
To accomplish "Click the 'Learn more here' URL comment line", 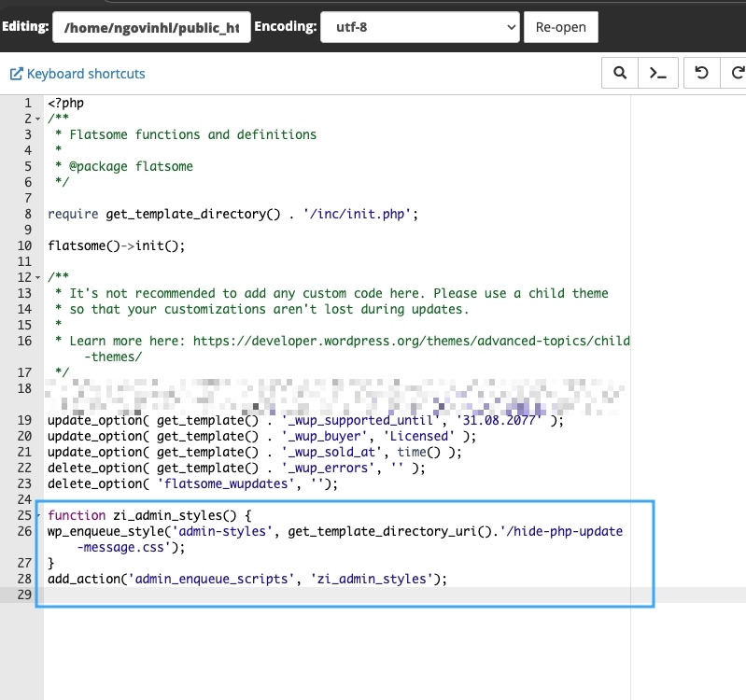I will click(342, 348).
